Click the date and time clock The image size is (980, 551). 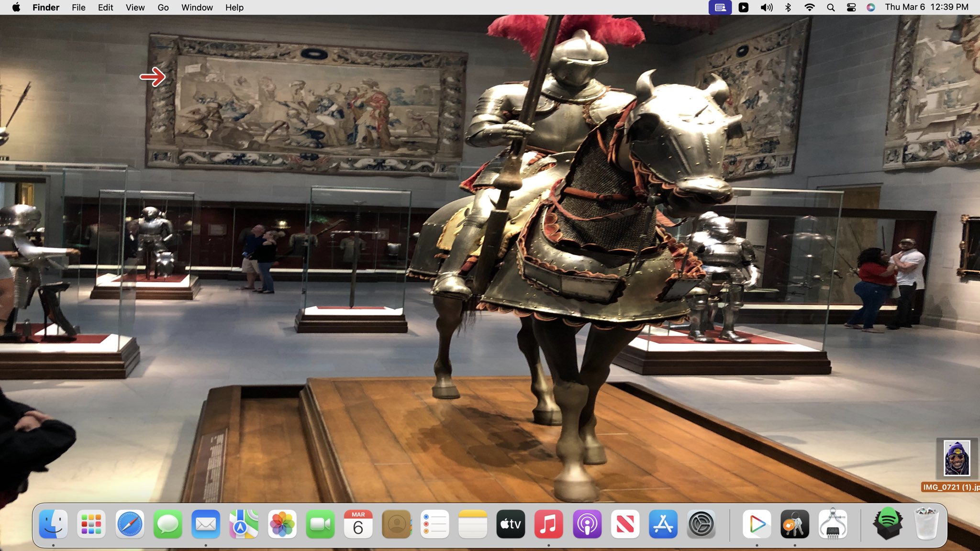(926, 7)
